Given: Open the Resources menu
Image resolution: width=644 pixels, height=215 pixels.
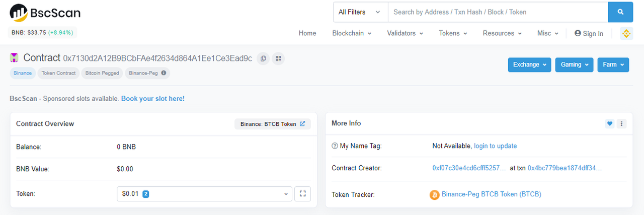Looking at the screenshot, I should [x=502, y=33].
